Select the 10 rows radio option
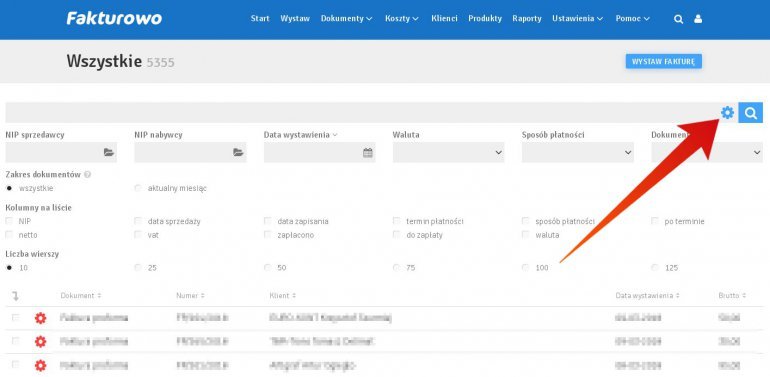The height and width of the screenshot is (377, 770). coord(9,268)
